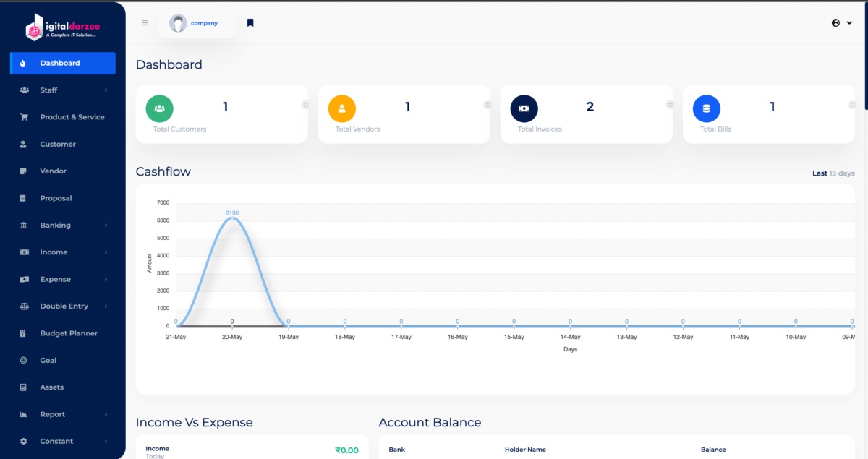
Task: Go to Budget Planner page
Action: [x=68, y=333]
